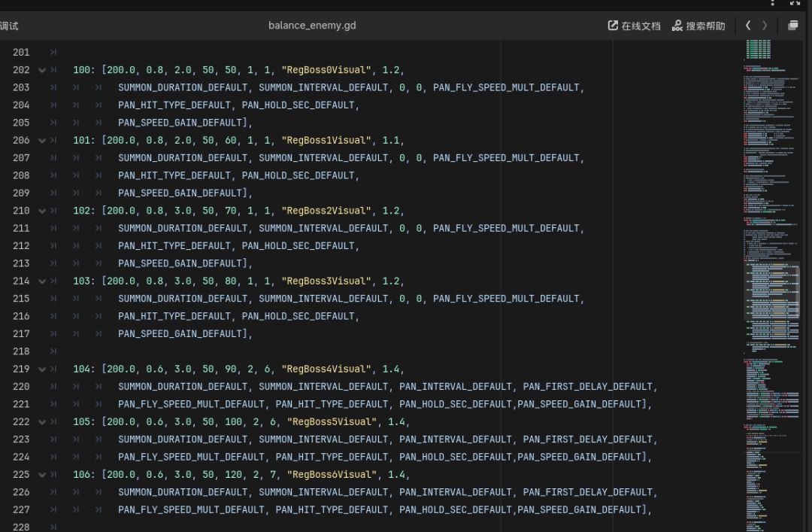Screen dimensions: 812x532
Task: Go to next edited document with right arrow
Action: 765,26
